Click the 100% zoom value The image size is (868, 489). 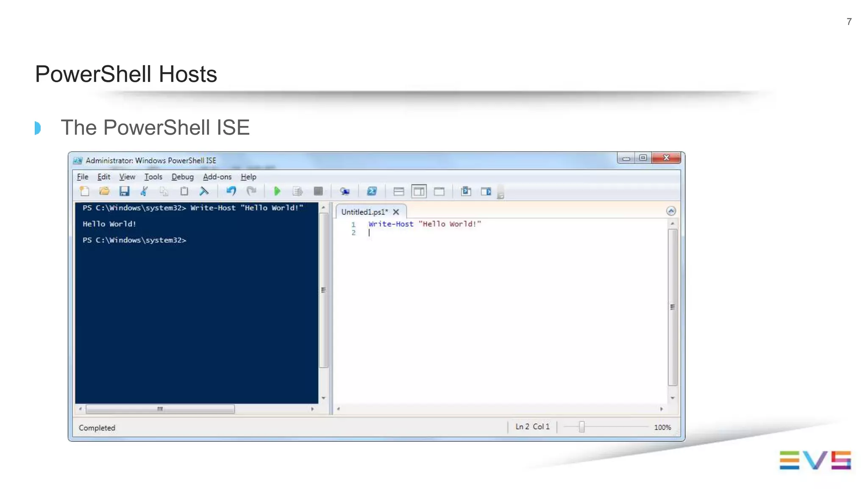pos(662,428)
